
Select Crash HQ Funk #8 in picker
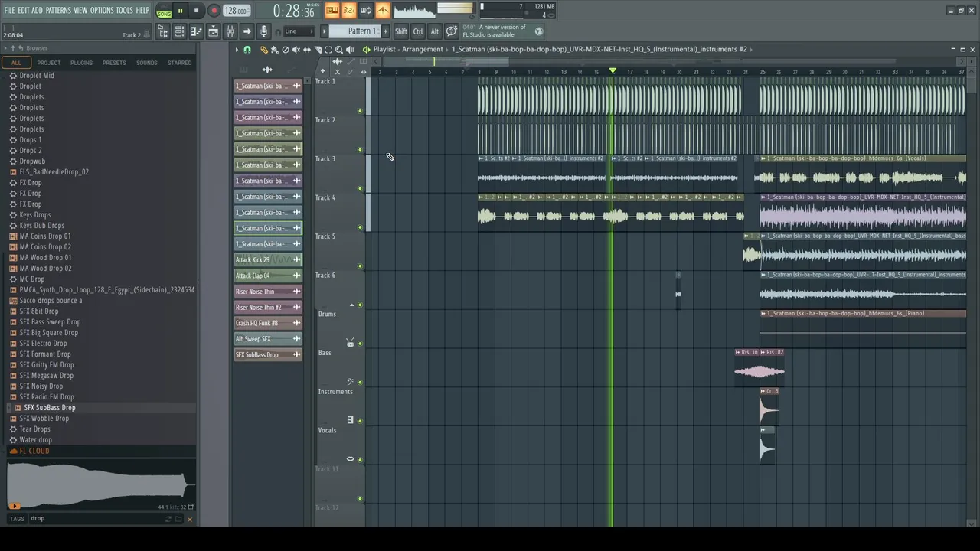pyautogui.click(x=268, y=323)
